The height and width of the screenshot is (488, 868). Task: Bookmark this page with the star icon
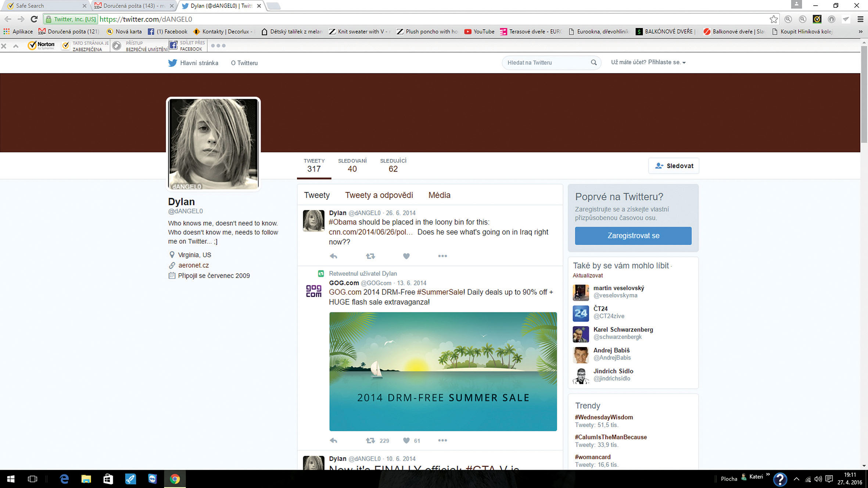(774, 19)
